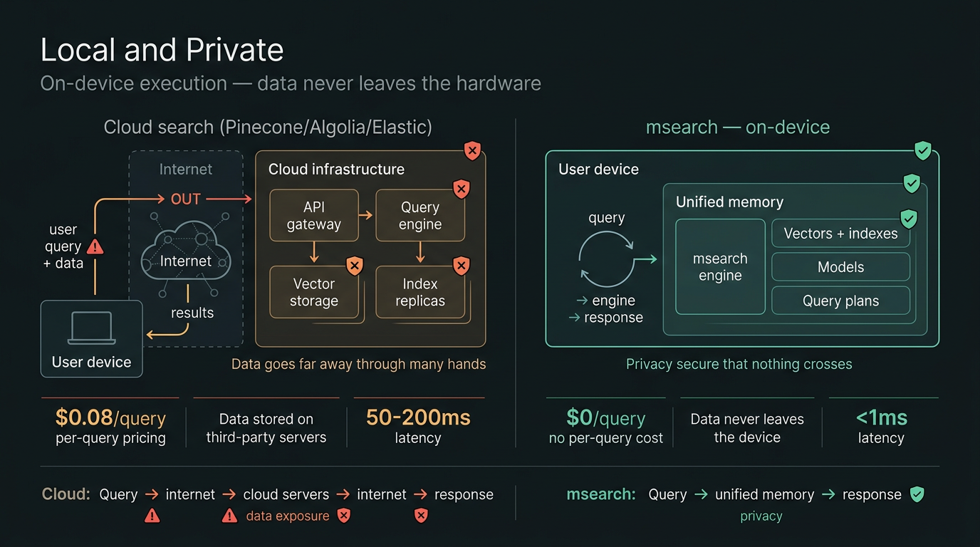The height and width of the screenshot is (547, 980).
Task: Click the 'per-query pricing' caption
Action: 110,438
